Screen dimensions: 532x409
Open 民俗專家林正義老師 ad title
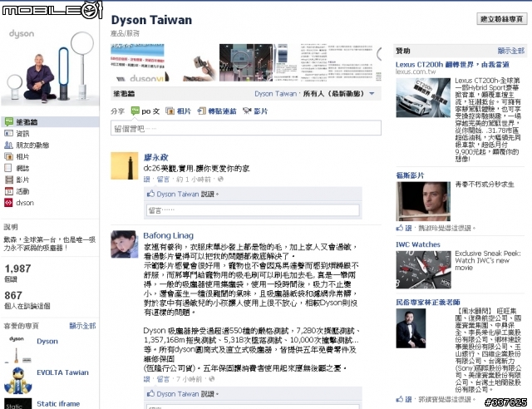(x=428, y=302)
